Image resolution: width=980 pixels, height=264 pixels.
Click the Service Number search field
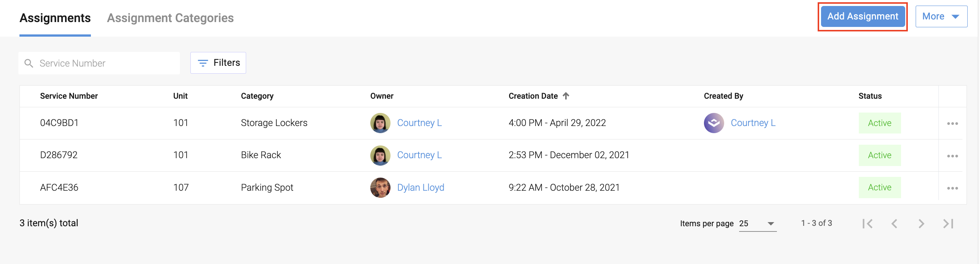click(x=103, y=63)
